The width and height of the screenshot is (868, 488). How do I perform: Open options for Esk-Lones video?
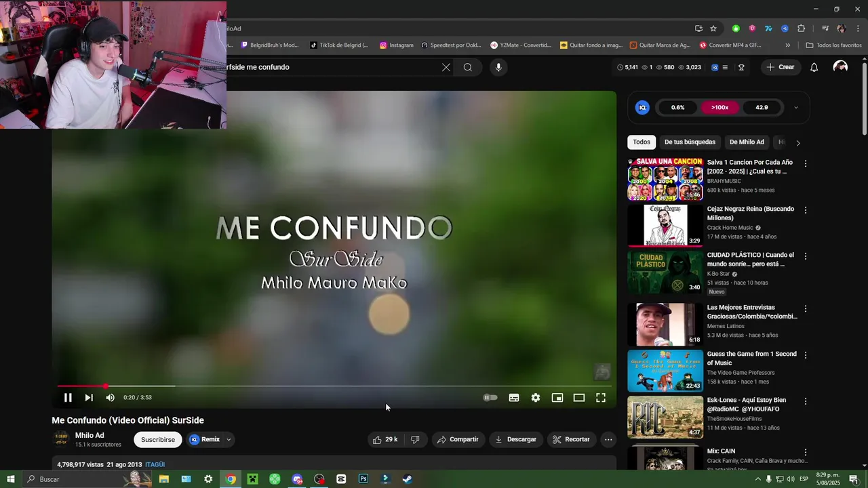[x=806, y=401]
